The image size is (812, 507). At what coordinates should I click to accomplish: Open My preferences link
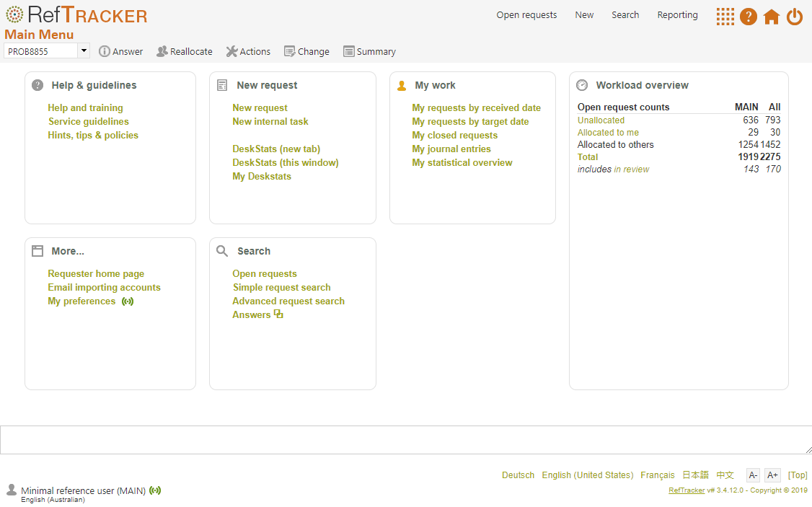[81, 301]
